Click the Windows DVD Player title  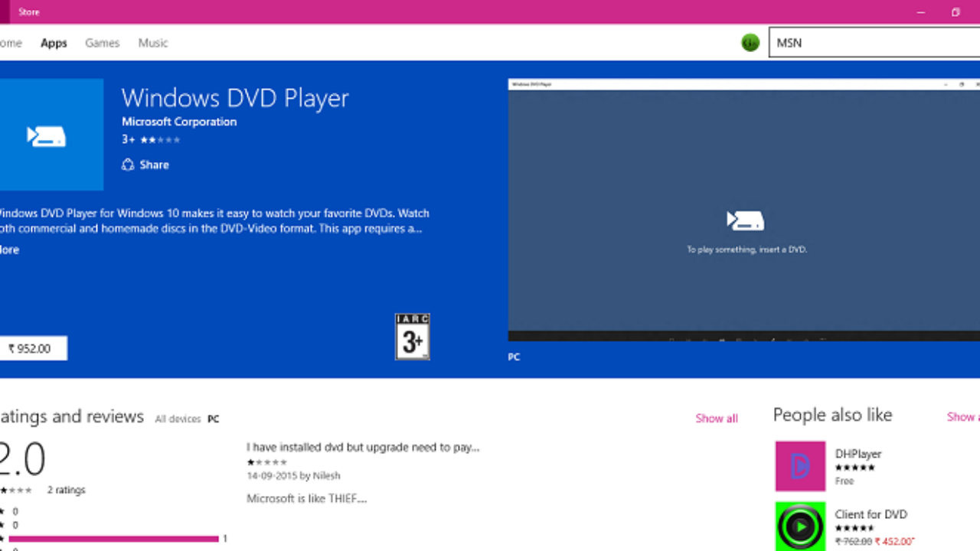coord(235,98)
